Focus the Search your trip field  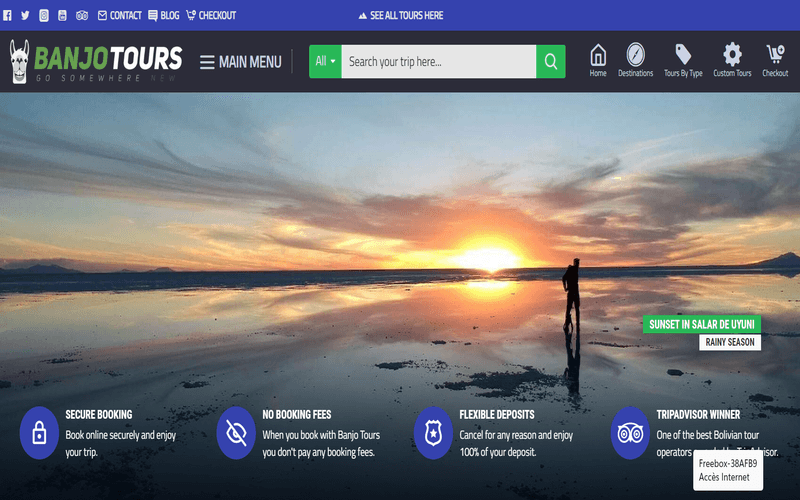coord(438,61)
